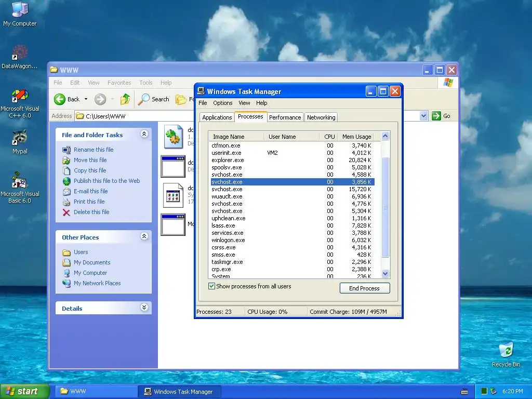Switch to the Applications tab

pos(217,117)
